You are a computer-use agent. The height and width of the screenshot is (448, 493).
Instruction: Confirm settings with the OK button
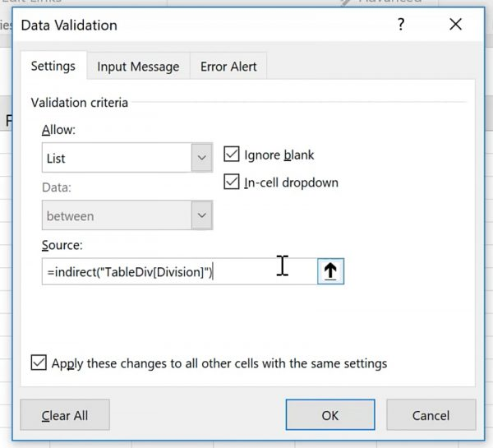(329, 415)
